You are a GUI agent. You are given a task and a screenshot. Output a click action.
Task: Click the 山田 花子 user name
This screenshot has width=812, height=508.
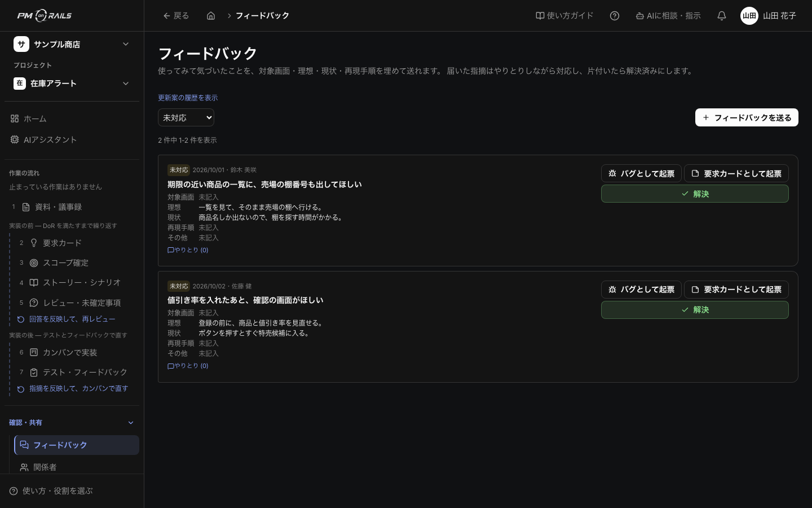tap(779, 16)
